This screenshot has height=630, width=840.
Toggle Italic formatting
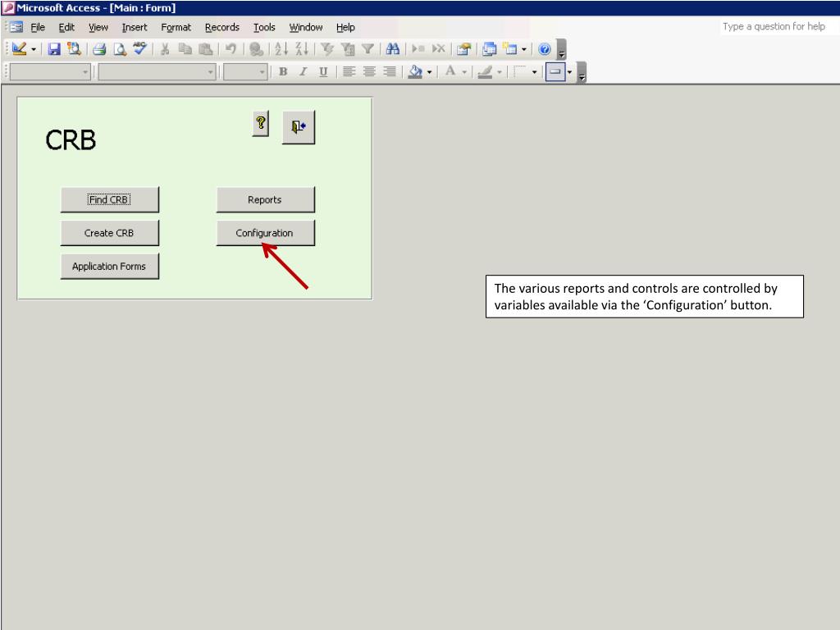coord(304,72)
